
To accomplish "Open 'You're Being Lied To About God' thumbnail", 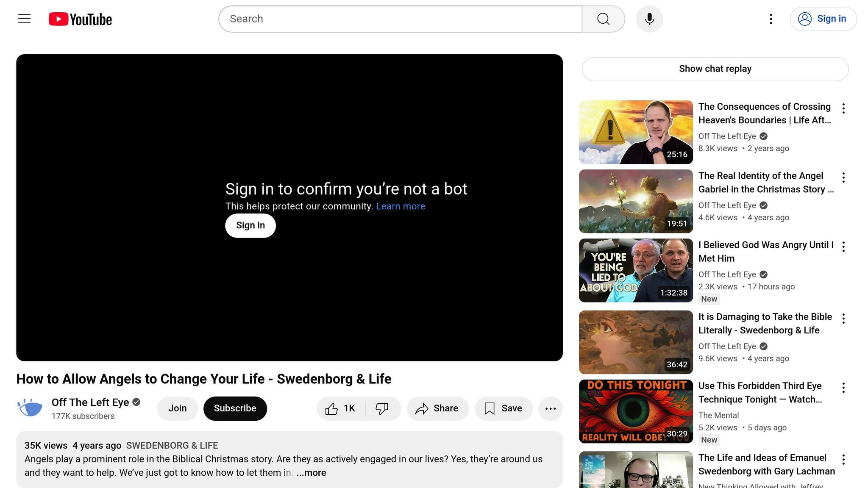I will tap(636, 270).
